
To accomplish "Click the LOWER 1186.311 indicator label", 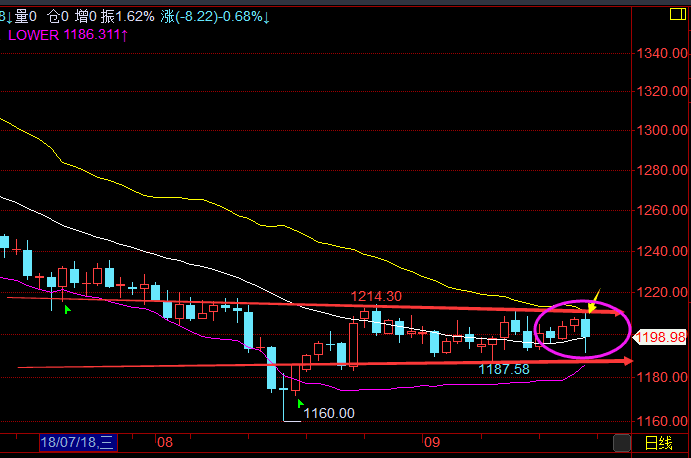I will coord(68,35).
